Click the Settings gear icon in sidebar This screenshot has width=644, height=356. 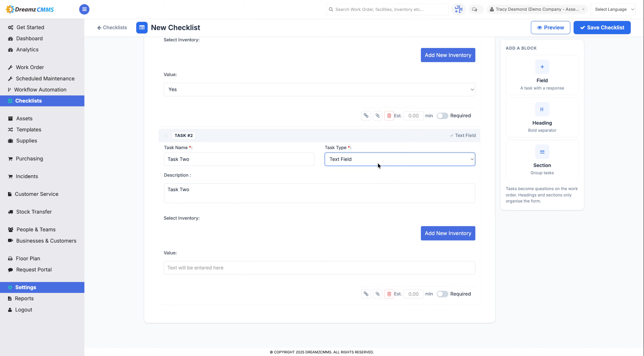[10, 287]
